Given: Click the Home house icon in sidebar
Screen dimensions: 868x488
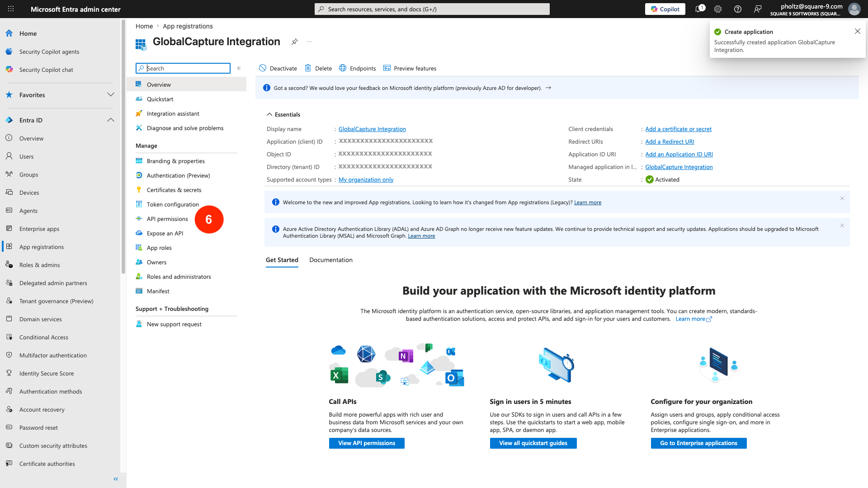Looking at the screenshot, I should tap(9, 33).
